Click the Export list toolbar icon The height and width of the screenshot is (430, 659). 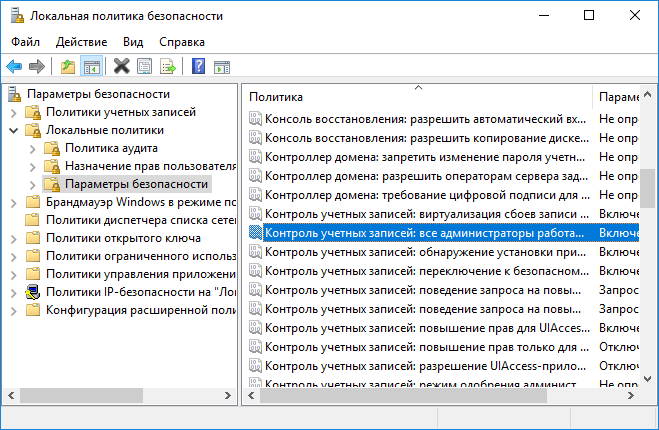point(168,67)
